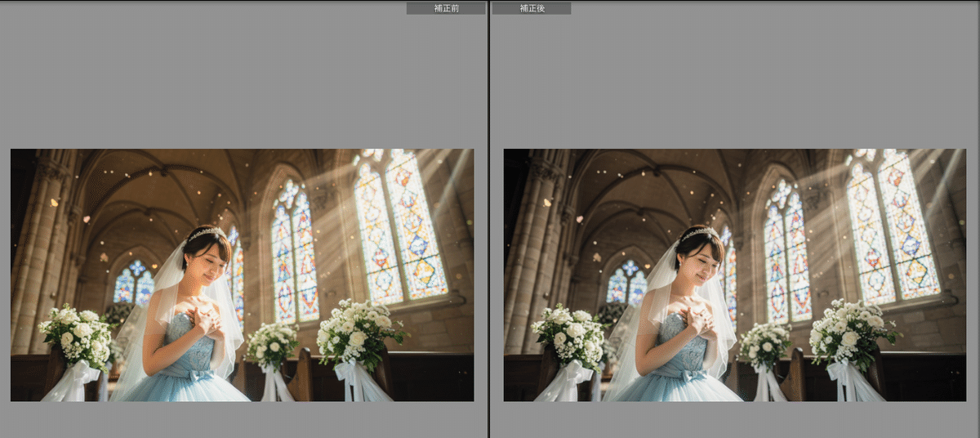Click the vertical divider between both panes
The image size is (980, 438).
click(x=489, y=219)
